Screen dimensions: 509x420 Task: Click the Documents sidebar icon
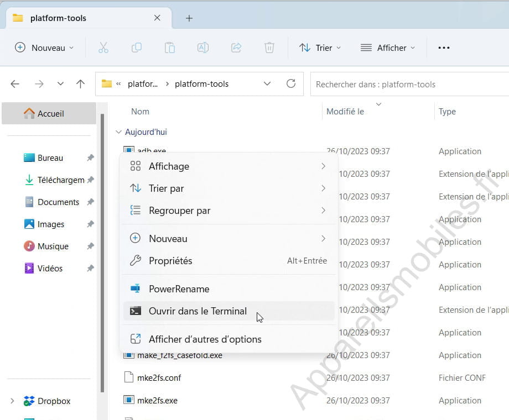pos(29,202)
